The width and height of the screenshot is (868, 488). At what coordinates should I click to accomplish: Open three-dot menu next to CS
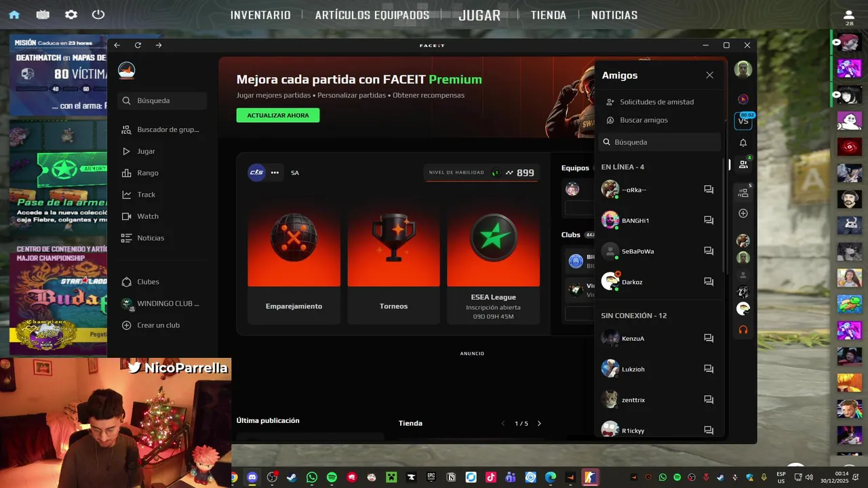pyautogui.click(x=275, y=172)
